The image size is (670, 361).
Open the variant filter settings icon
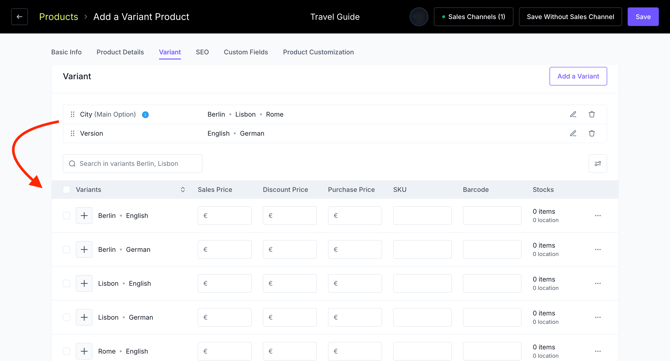click(598, 164)
